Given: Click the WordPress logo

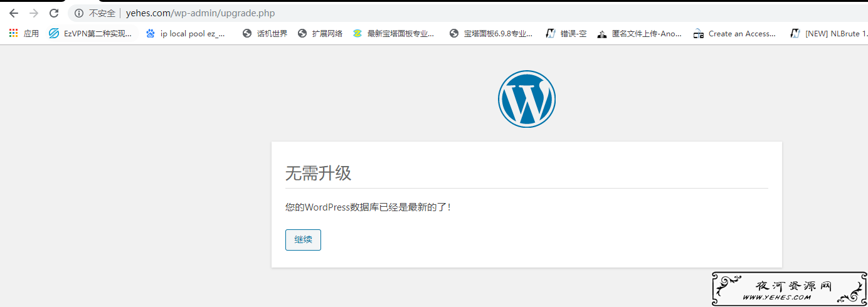Looking at the screenshot, I should pos(527,99).
